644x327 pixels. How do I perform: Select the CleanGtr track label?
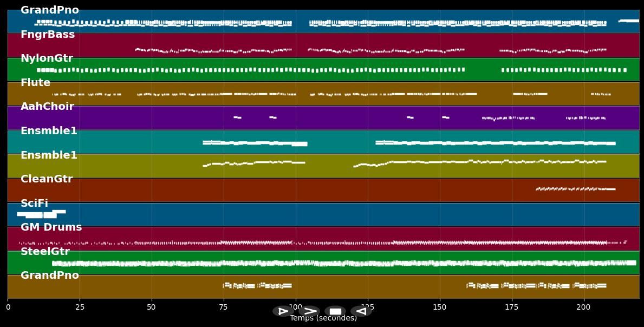(47, 179)
